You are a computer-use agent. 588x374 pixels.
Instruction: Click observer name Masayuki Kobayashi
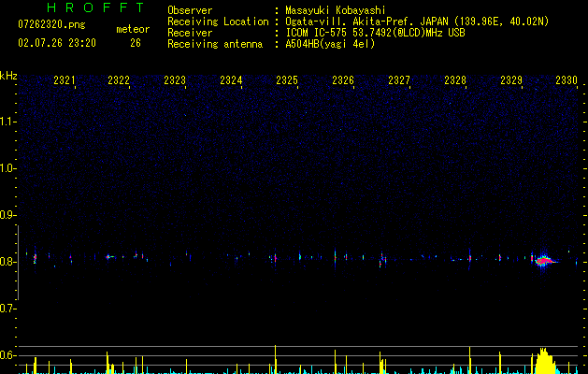(336, 10)
